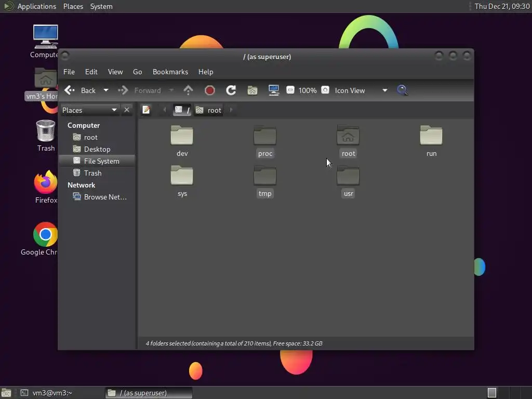Select the root home folder icon
Image resolution: width=532 pixels, height=399 pixels.
tap(348, 136)
